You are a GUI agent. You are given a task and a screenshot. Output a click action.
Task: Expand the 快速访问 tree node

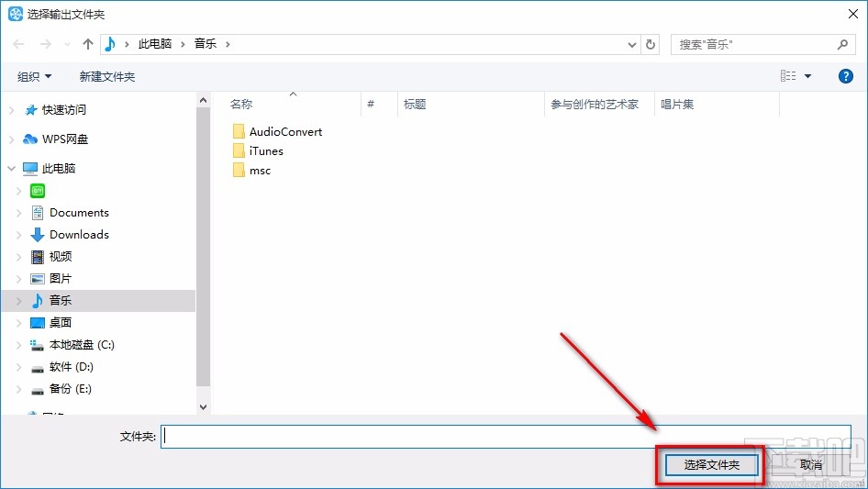pyautogui.click(x=12, y=110)
